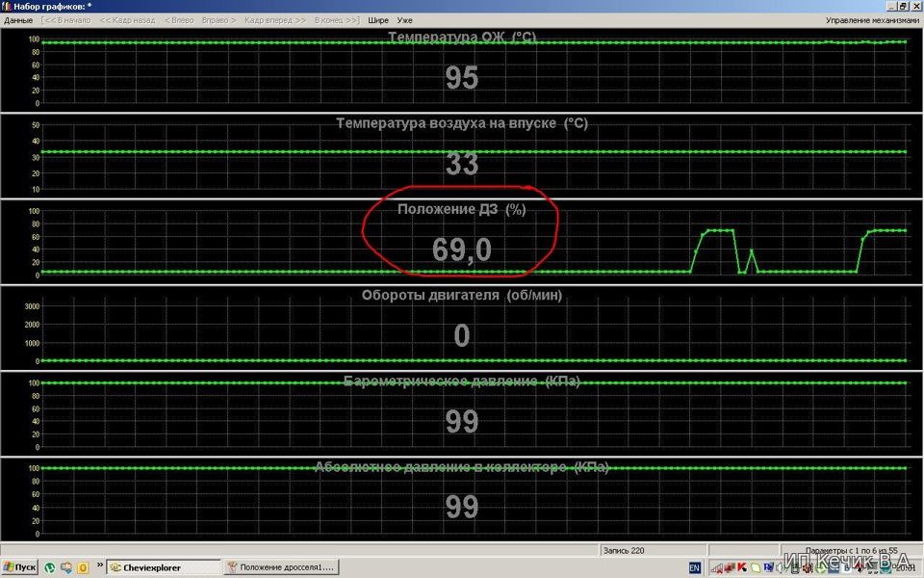
Task: Launch uTorrent from quick launch
Action: (x=50, y=567)
